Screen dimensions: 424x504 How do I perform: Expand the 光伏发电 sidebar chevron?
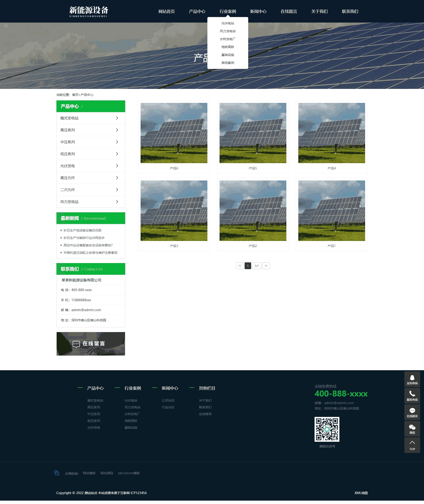117,166
